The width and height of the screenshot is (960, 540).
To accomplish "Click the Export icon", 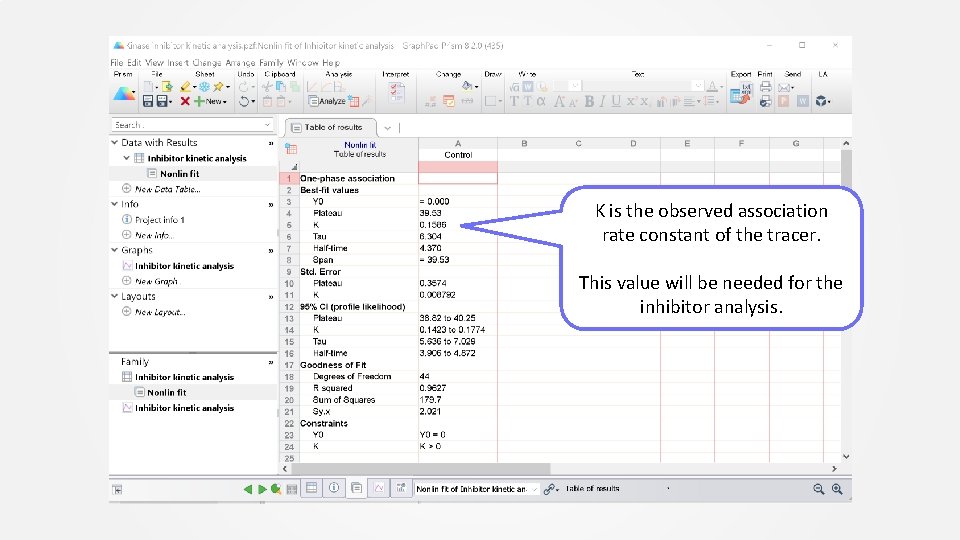I will (x=741, y=94).
